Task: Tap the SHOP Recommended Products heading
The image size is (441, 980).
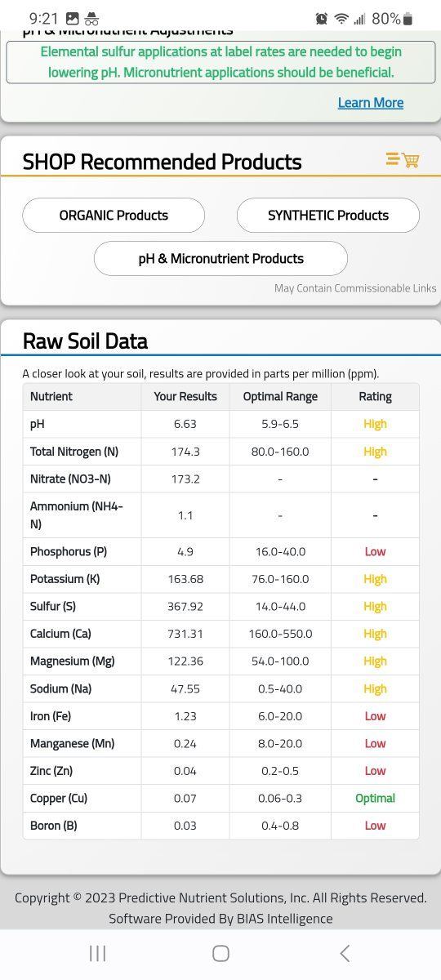Action: coord(163,162)
